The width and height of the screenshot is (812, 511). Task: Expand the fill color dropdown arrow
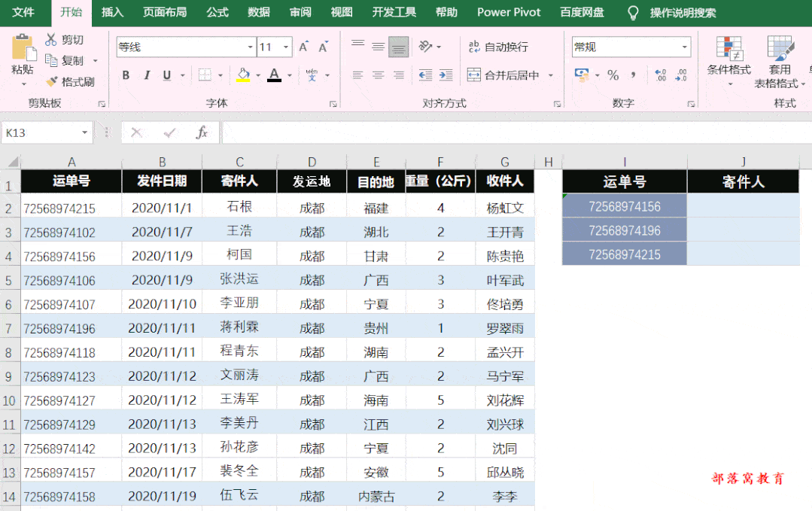(258, 75)
